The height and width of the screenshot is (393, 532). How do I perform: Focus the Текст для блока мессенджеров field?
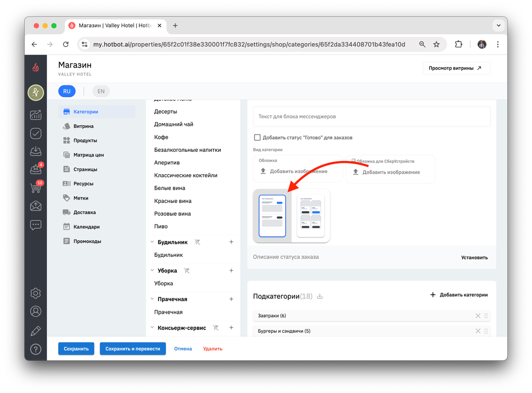tap(371, 116)
